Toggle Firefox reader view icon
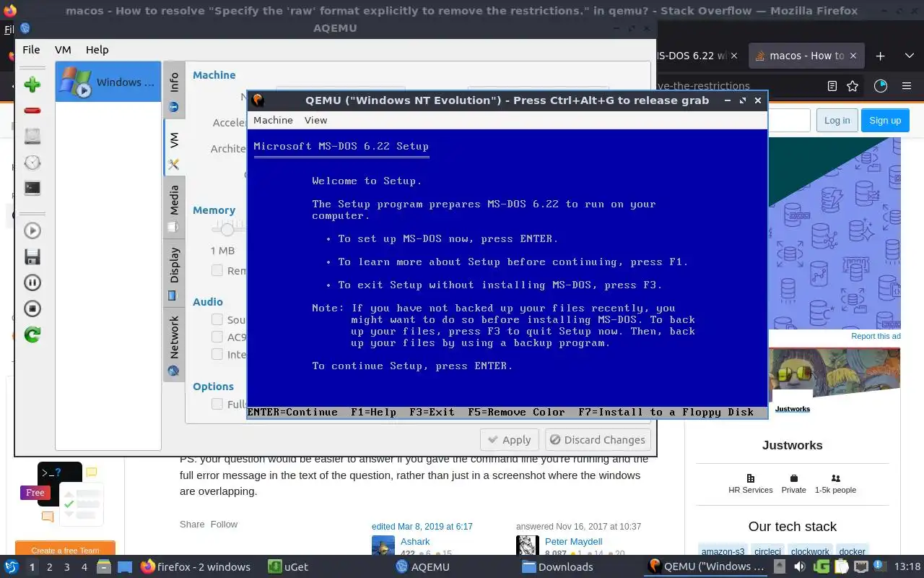Screen dimensions: 924x578 [x=832, y=86]
